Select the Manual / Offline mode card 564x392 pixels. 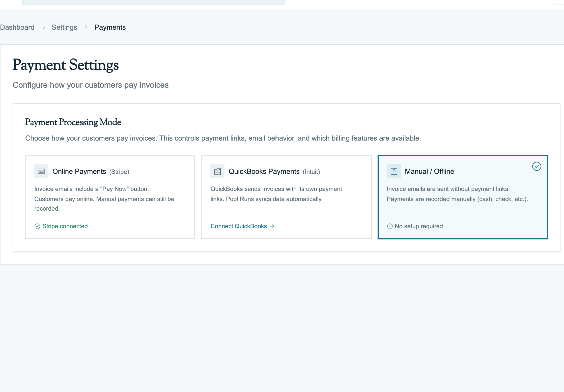click(x=463, y=197)
